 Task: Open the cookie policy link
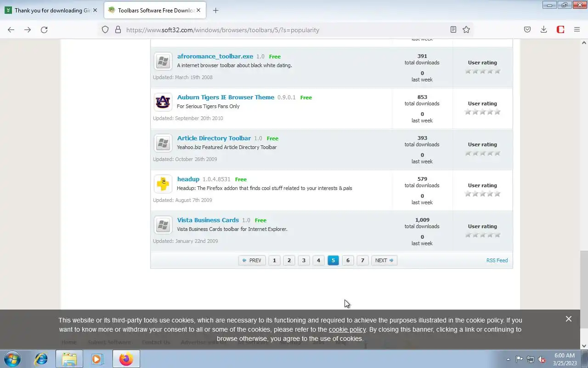(x=347, y=329)
